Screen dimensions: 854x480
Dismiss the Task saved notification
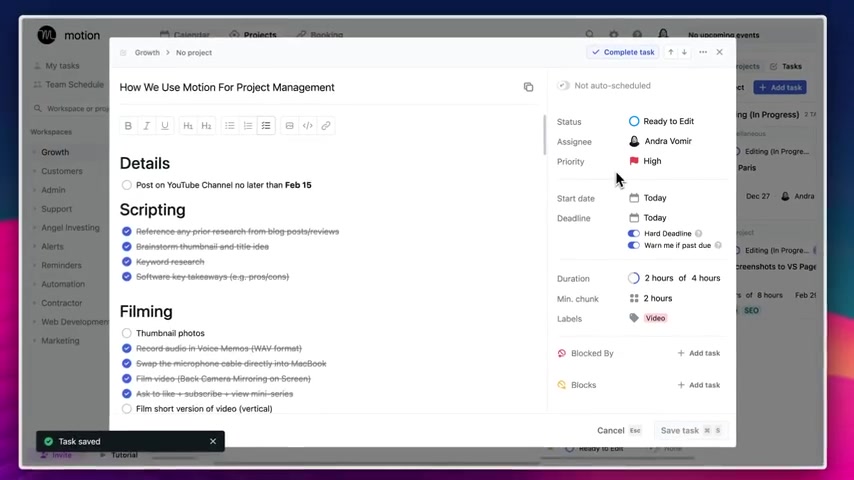pos(213,441)
